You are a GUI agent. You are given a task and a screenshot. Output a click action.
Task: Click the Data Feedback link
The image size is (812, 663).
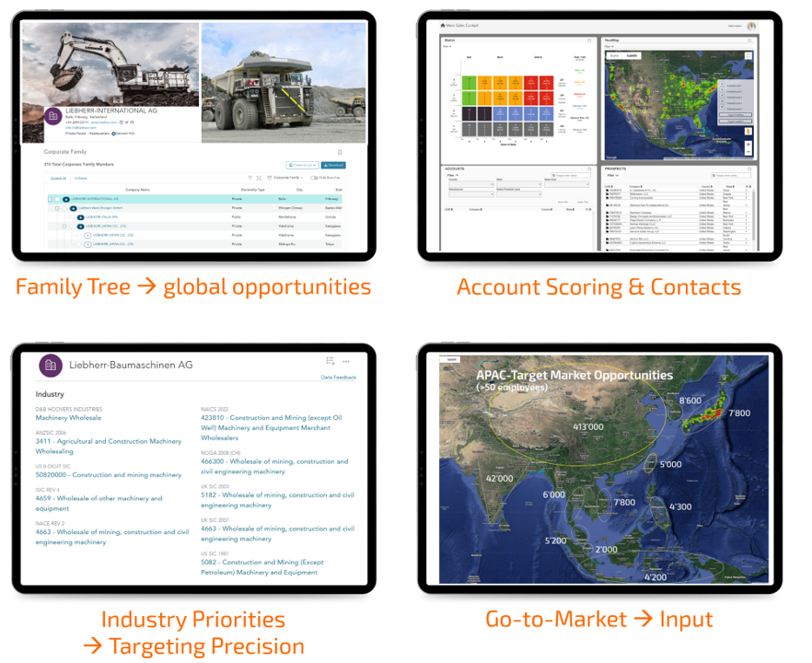point(338,378)
